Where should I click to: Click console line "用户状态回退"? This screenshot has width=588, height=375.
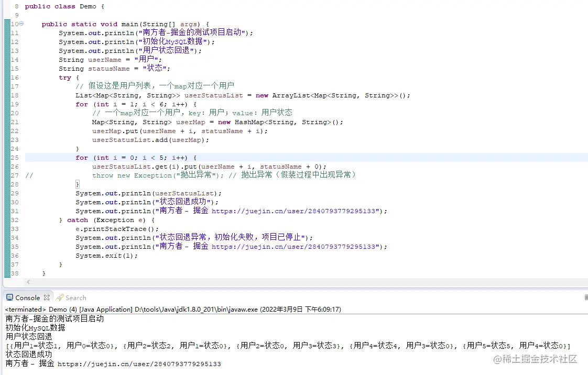[x=28, y=336]
